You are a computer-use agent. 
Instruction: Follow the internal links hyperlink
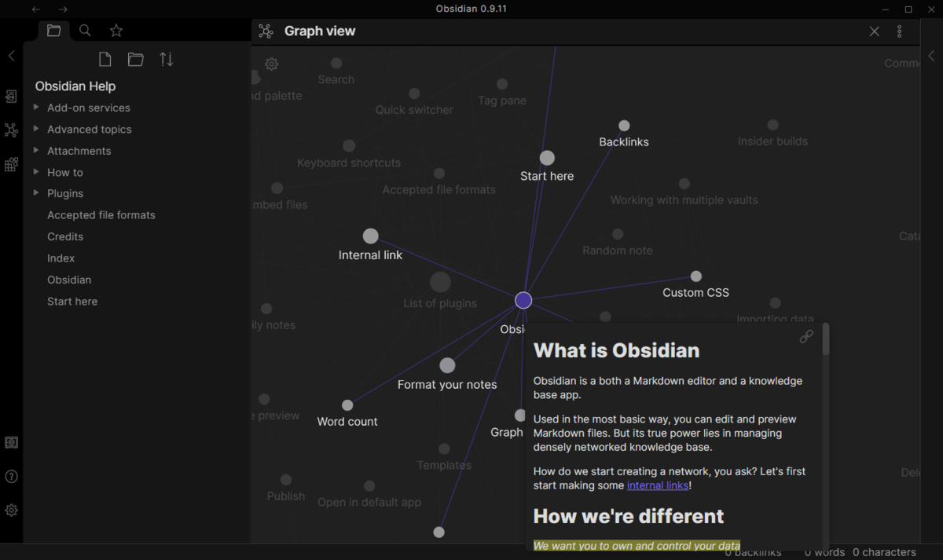click(658, 485)
